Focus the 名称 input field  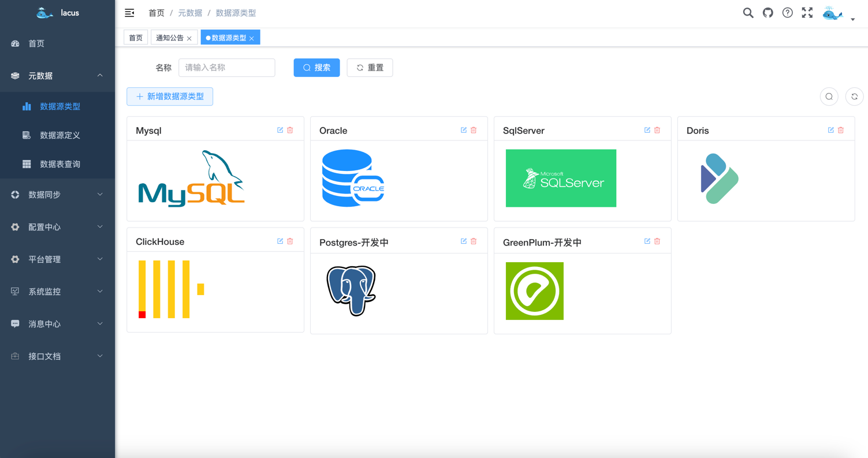coord(227,68)
